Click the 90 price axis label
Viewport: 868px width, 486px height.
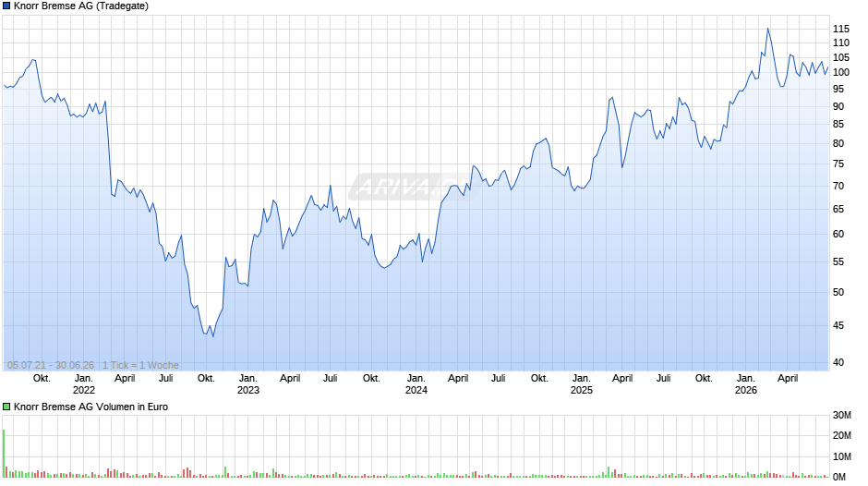tap(838, 106)
